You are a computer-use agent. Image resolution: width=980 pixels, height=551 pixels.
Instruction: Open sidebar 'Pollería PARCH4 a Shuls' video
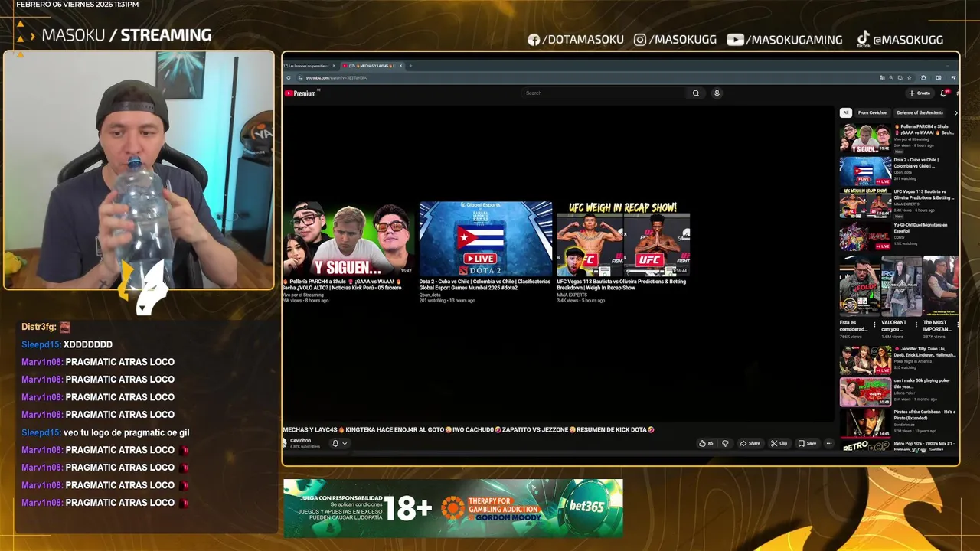point(897,138)
